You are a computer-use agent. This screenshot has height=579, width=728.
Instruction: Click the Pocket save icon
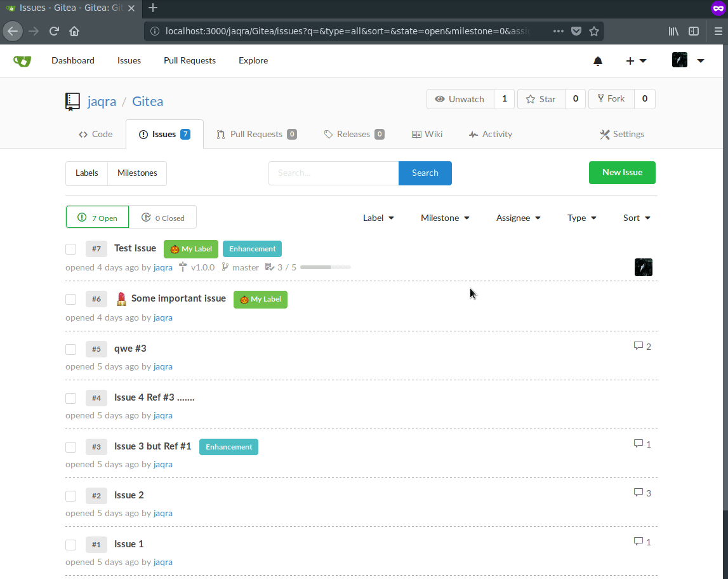click(576, 31)
